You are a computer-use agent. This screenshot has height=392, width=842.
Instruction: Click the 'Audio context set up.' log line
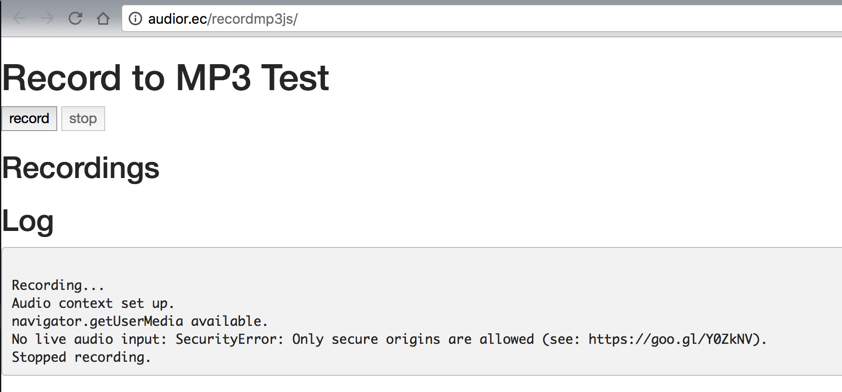[x=93, y=303]
